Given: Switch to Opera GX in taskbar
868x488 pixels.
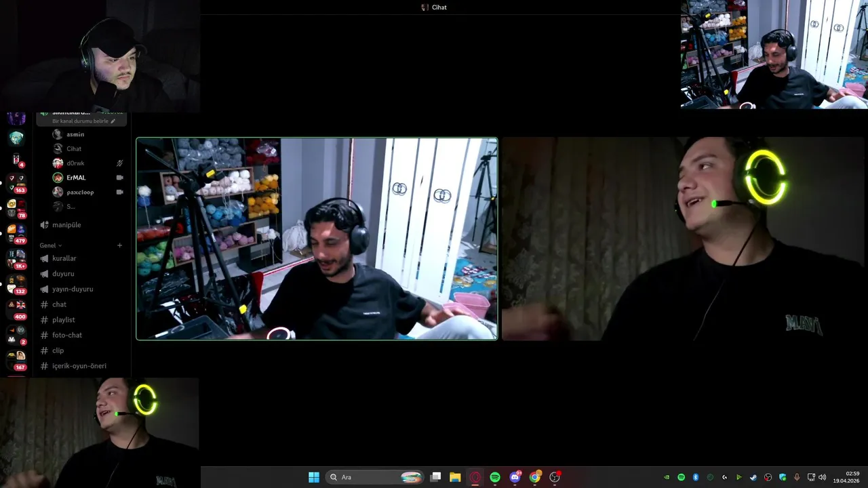Looking at the screenshot, I should point(475,477).
